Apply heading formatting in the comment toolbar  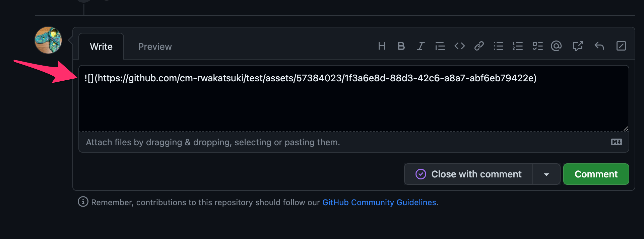382,46
